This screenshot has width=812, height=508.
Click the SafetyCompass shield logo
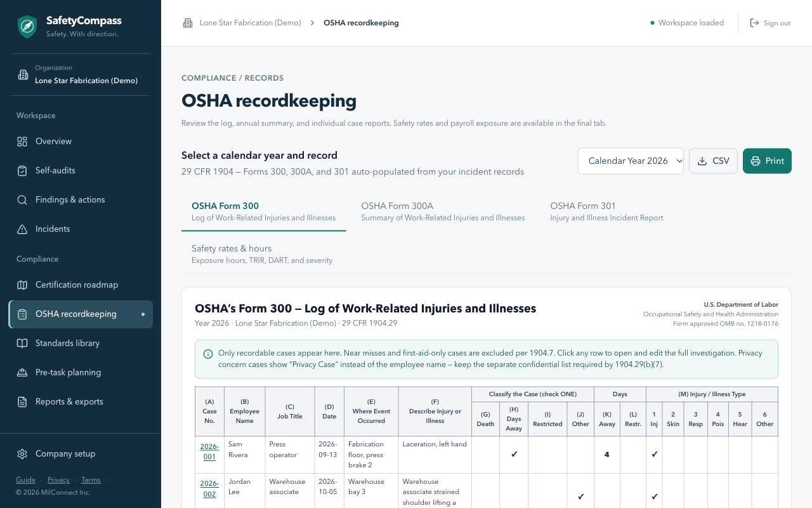pyautogui.click(x=27, y=27)
